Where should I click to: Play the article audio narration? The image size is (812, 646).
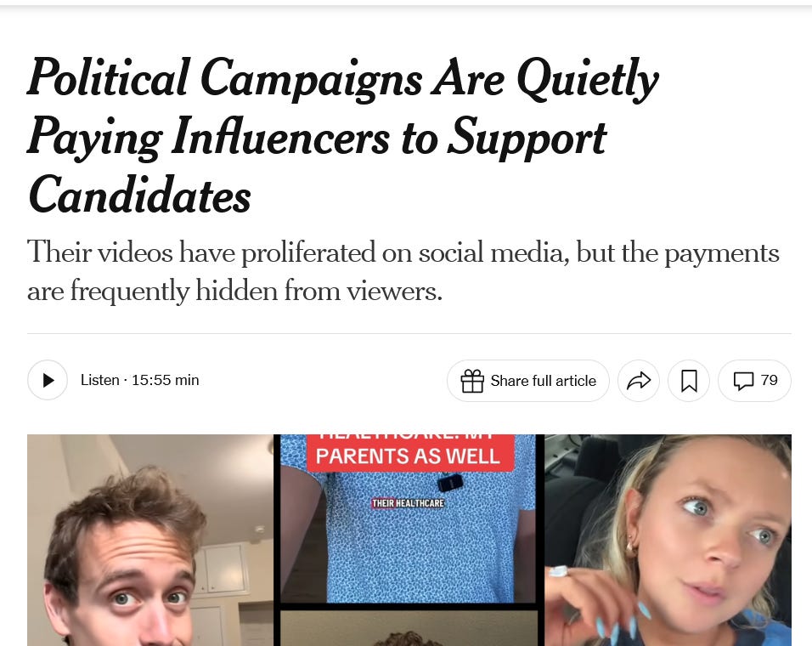click(48, 380)
